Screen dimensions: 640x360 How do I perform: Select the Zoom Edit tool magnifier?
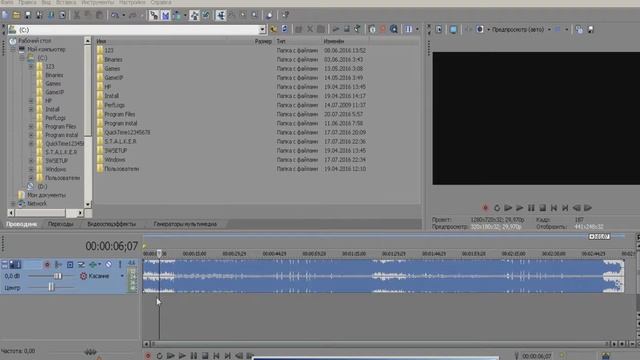tap(254, 16)
